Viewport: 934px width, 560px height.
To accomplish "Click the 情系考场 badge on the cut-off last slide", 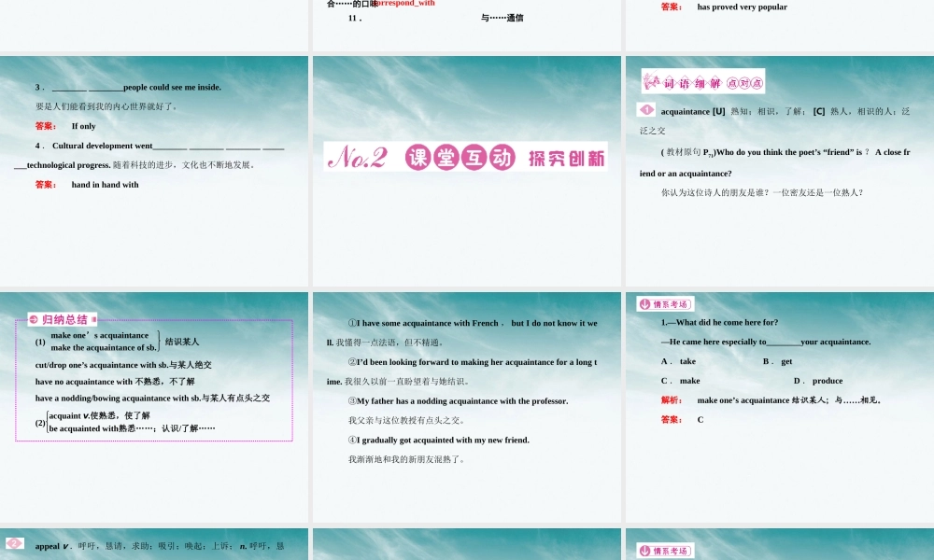I will (x=665, y=551).
